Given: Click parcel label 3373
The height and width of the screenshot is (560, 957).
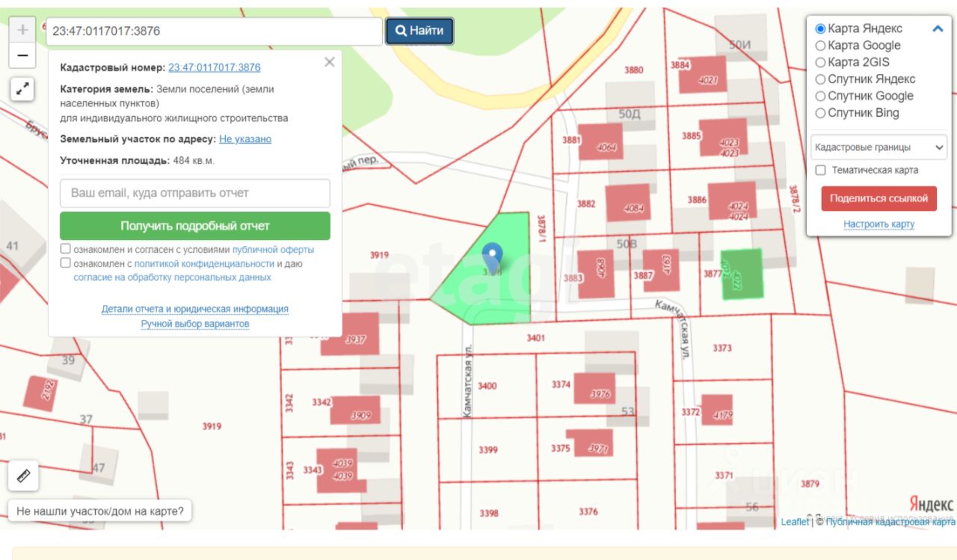Looking at the screenshot, I should (722, 348).
